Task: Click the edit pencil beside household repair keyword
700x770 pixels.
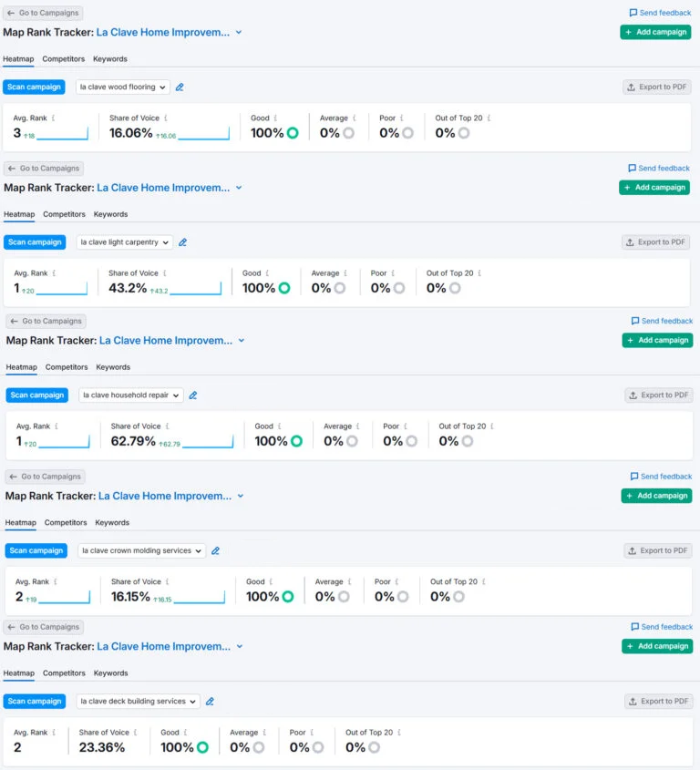Action: coord(192,395)
